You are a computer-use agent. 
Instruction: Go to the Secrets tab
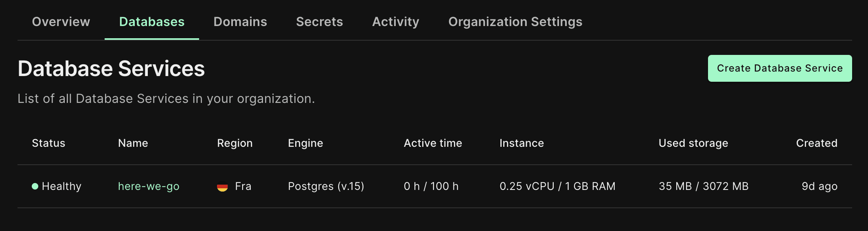320,22
